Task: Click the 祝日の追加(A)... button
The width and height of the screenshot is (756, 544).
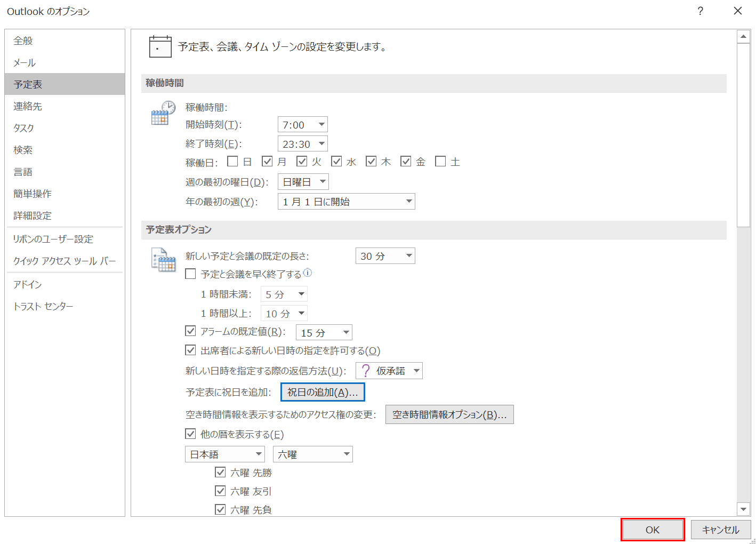Action: 323,392
